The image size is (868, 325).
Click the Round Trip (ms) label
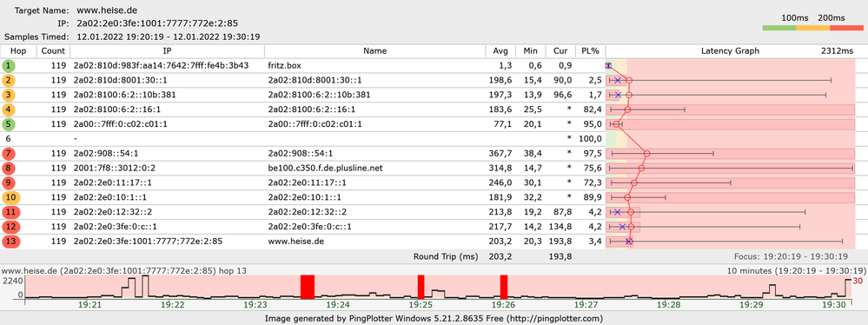click(445, 257)
